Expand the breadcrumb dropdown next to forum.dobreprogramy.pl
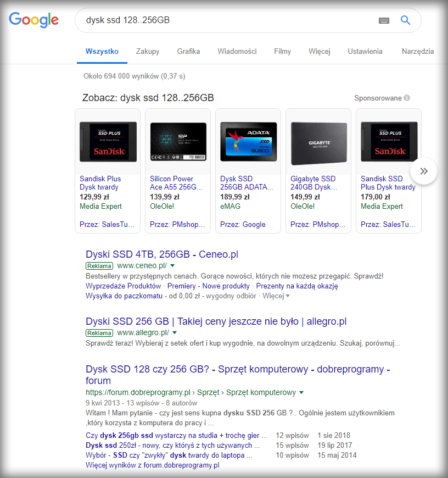This screenshot has height=478, width=448. point(300,392)
